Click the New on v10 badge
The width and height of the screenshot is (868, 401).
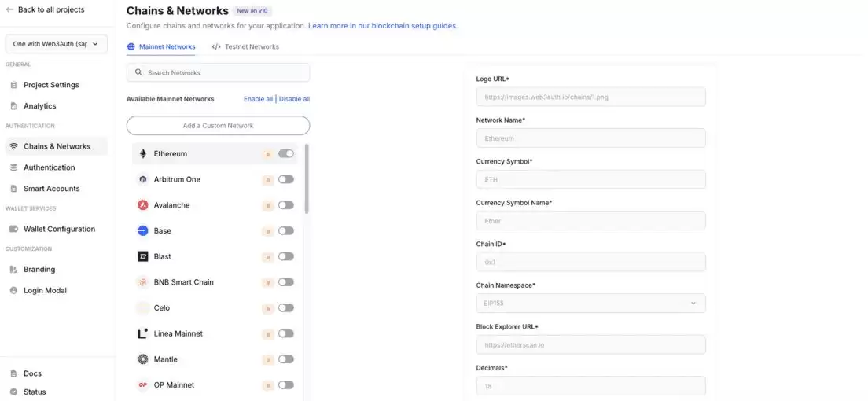pos(252,10)
